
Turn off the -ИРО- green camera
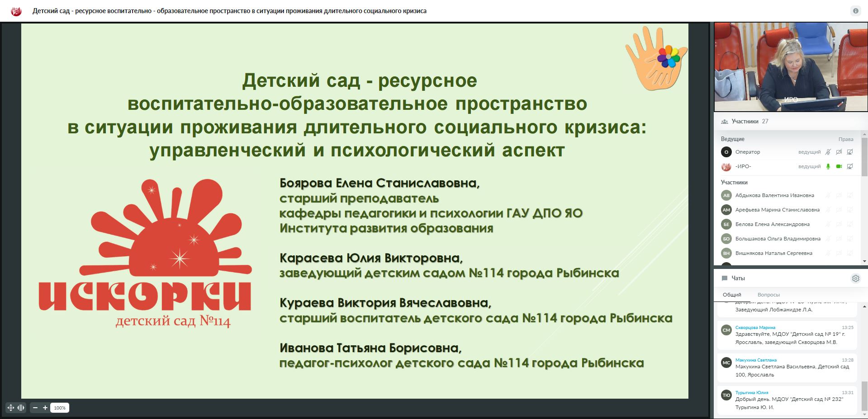839,167
